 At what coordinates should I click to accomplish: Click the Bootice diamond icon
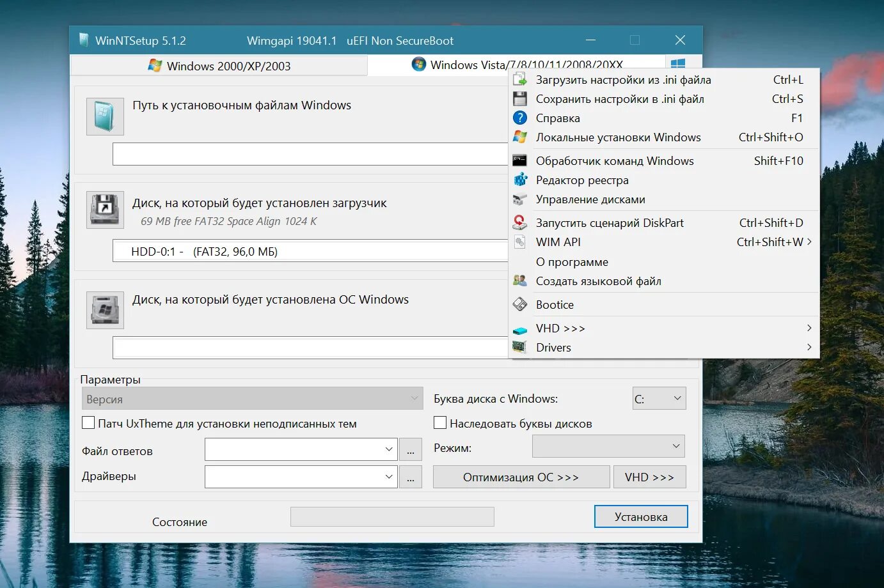[x=520, y=305]
